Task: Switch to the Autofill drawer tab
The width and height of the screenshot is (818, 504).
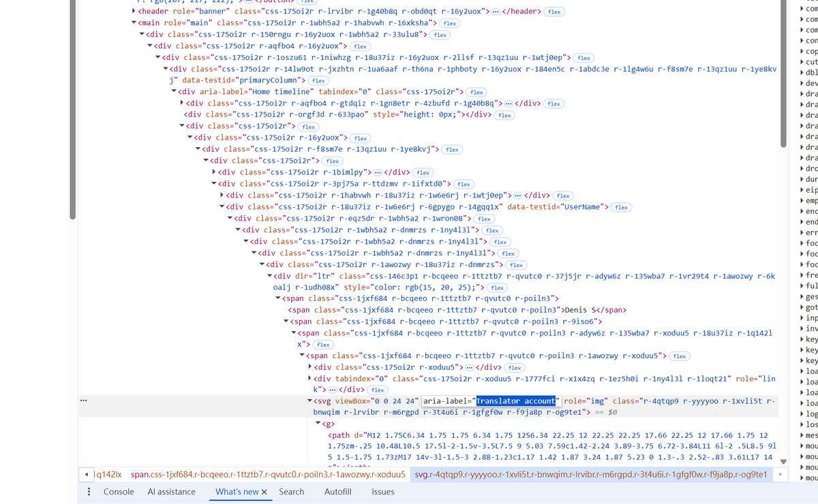Action: [x=337, y=492]
